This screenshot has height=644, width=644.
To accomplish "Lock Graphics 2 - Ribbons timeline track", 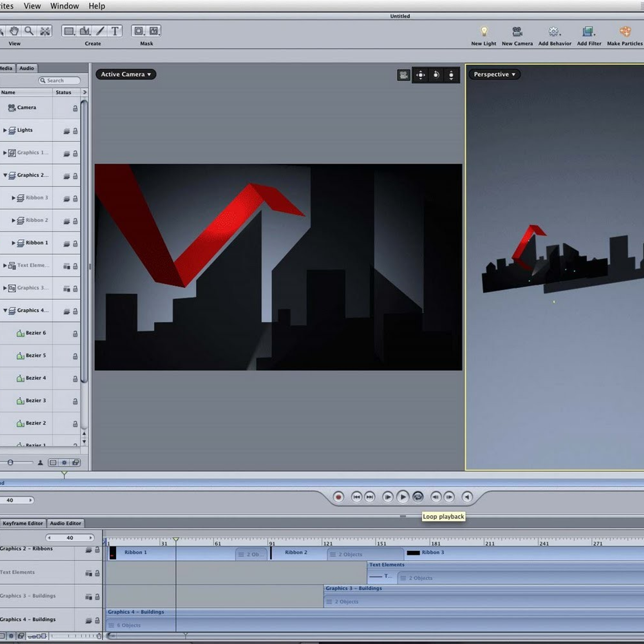I will pyautogui.click(x=97, y=549).
